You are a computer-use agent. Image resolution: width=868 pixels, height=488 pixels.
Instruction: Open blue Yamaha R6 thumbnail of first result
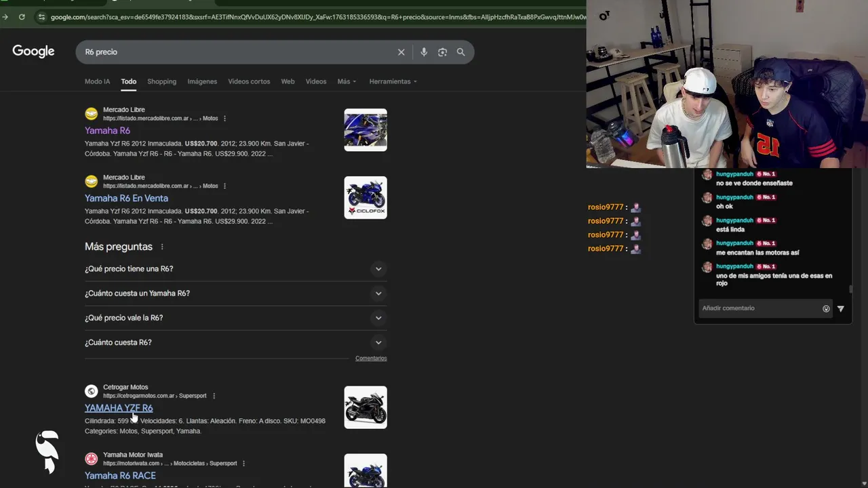pos(366,130)
